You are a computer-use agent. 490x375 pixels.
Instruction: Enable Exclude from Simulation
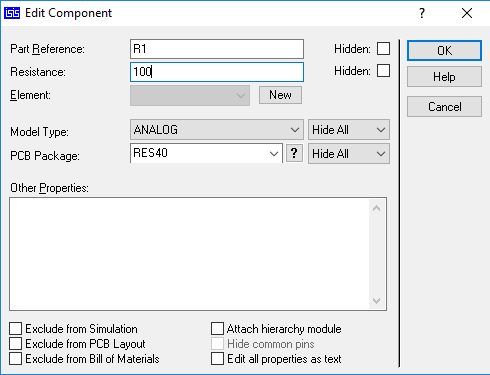click(16, 329)
